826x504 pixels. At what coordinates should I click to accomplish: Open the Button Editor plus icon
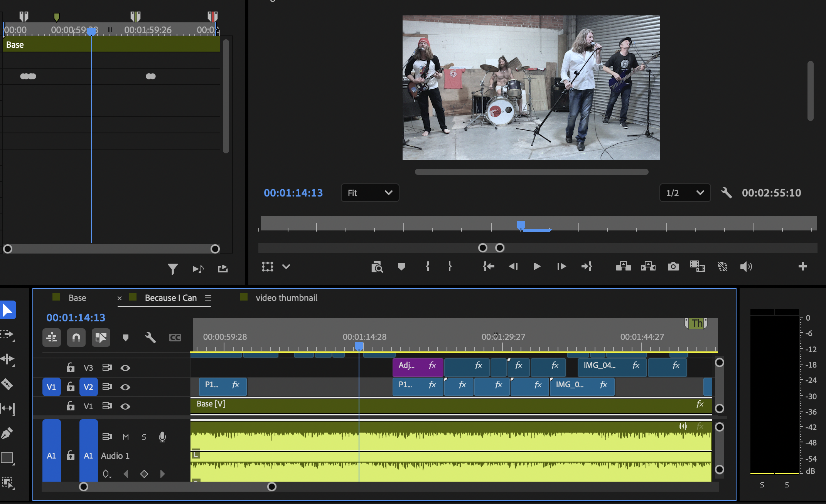803,266
